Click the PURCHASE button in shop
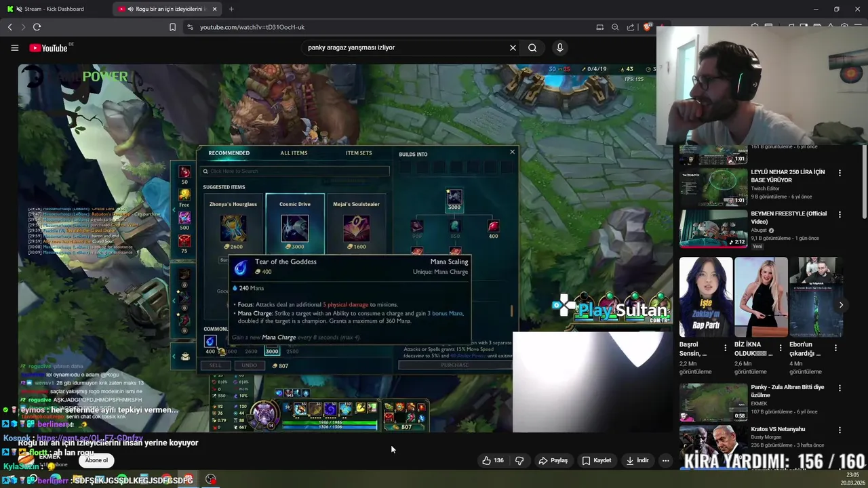 tap(454, 365)
